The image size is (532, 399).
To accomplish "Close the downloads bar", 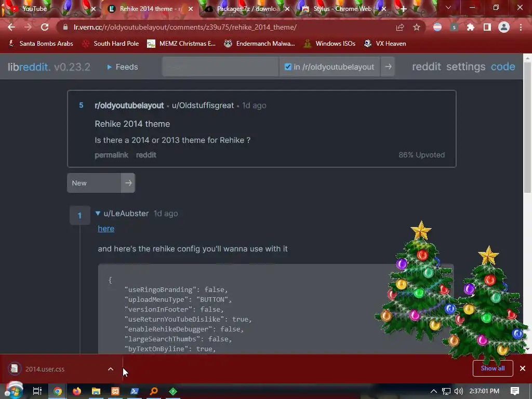I will 523,368.
